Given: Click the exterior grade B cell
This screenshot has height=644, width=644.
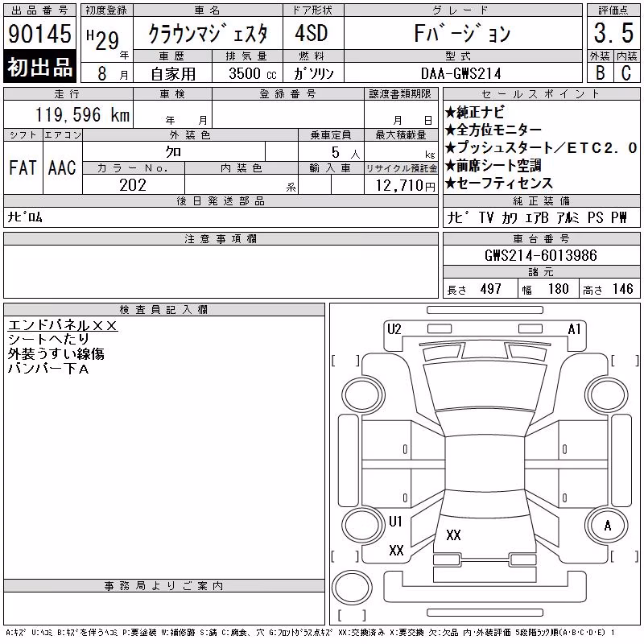Looking at the screenshot, I should 600,72.
